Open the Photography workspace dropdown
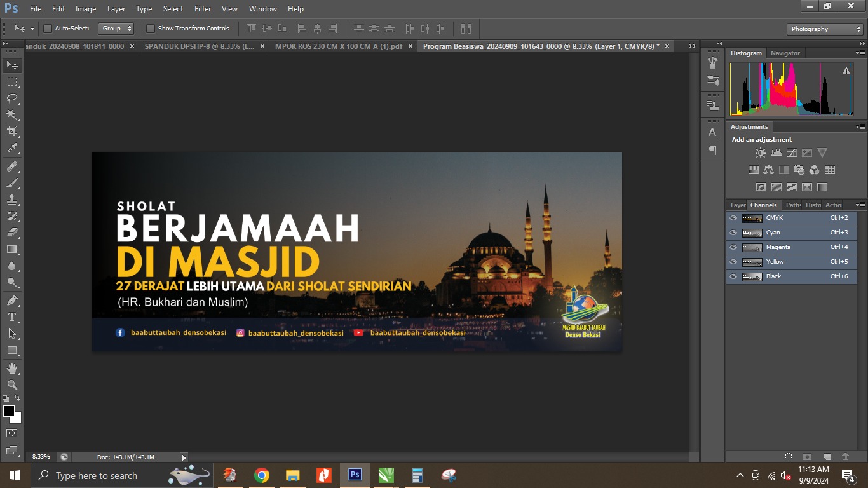868x488 pixels. click(825, 29)
